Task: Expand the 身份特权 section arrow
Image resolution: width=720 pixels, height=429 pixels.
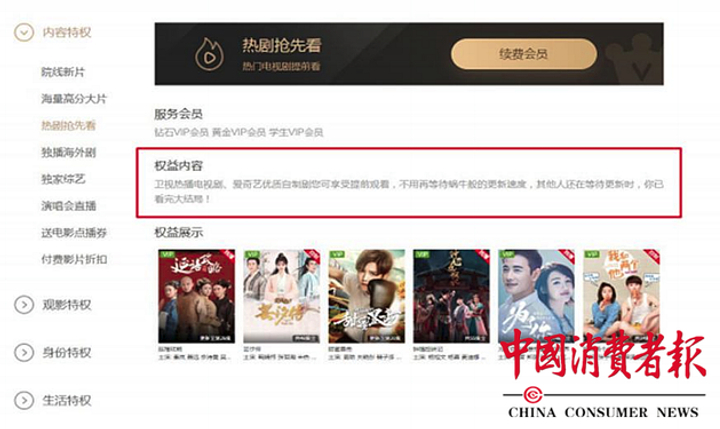Action: coord(24,352)
